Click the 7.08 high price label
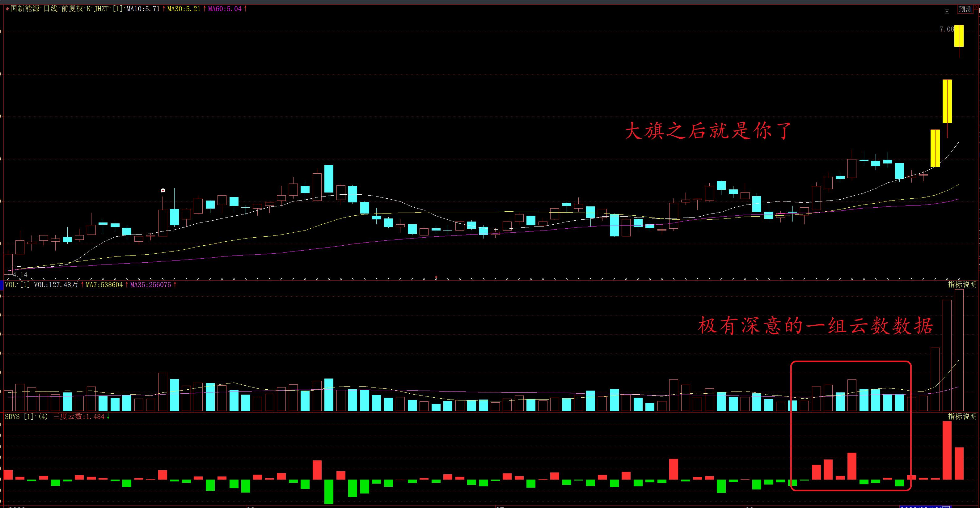 coord(947,29)
